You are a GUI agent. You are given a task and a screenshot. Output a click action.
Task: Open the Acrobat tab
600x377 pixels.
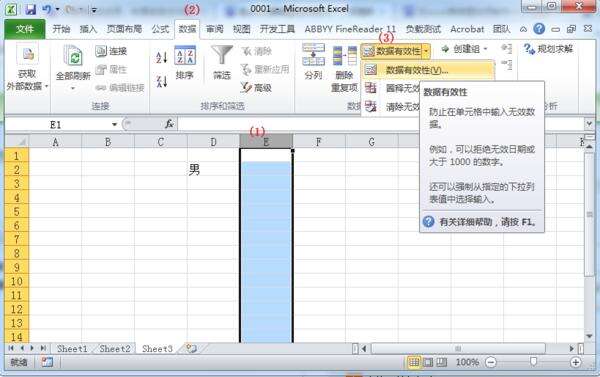(467, 29)
